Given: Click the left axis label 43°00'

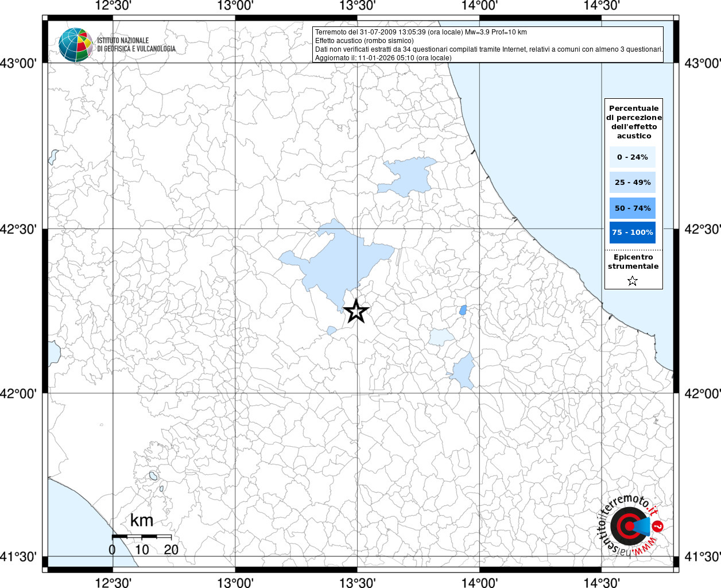Looking at the screenshot, I should [18, 63].
